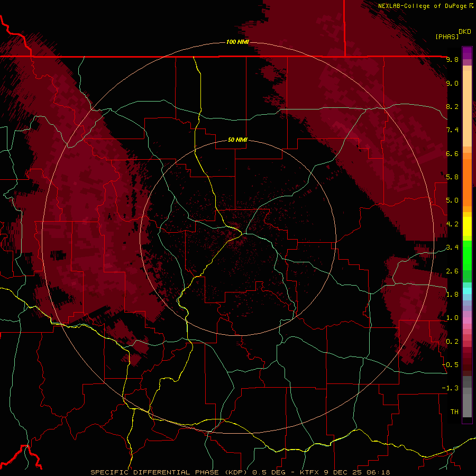Click the TH threshold label on the legend
This screenshot has height=476, width=476.
[x=454, y=412]
